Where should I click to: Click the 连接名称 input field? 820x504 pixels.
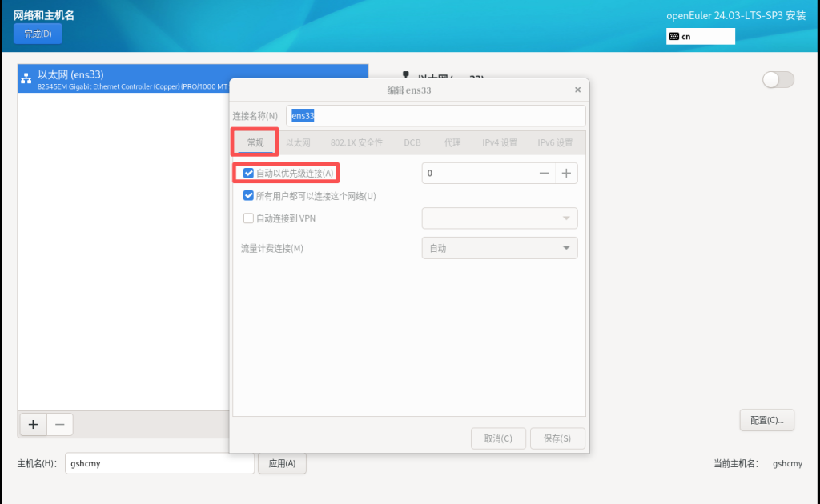pyautogui.click(x=436, y=115)
